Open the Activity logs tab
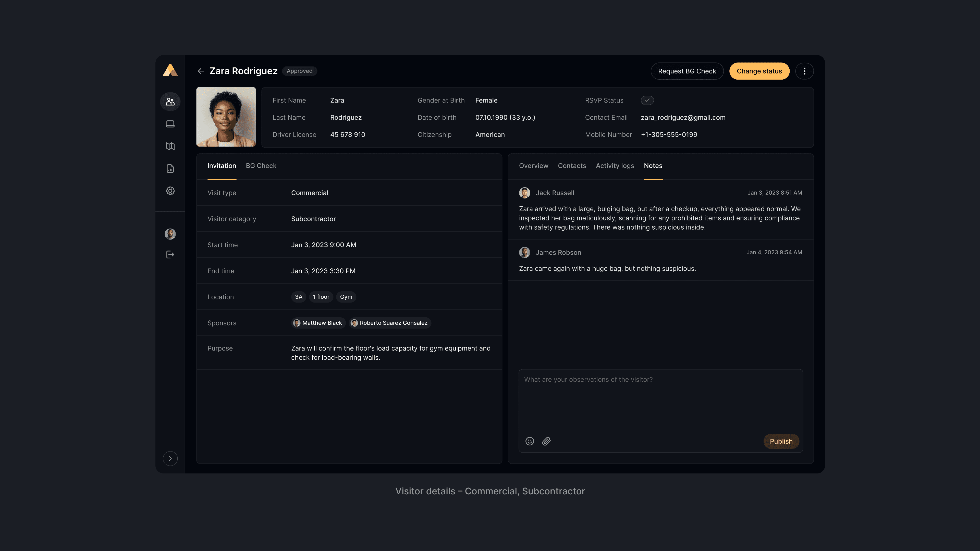The image size is (980, 551). (x=615, y=166)
